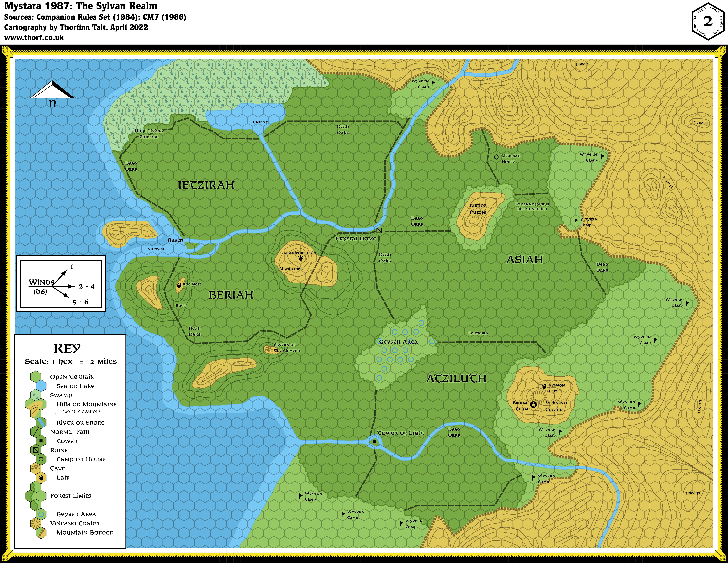Click the Bronze Golem star icon
Screen dimensions: 728x563
[x=533, y=405]
